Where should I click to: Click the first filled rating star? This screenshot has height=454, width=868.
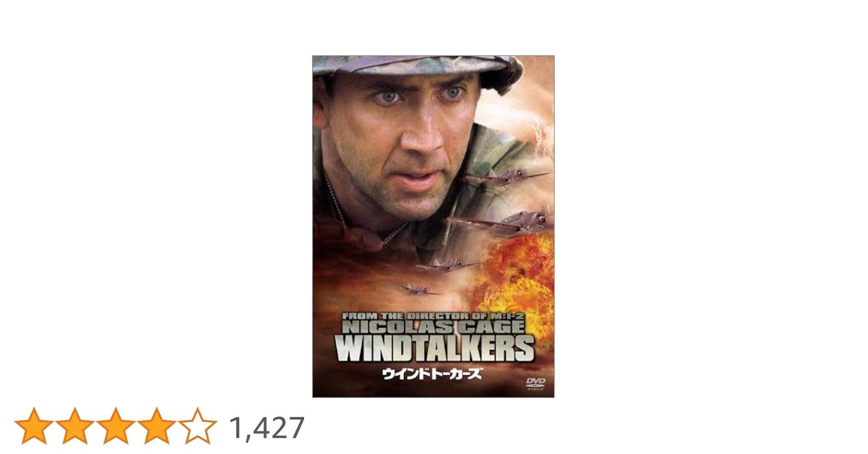[34, 426]
